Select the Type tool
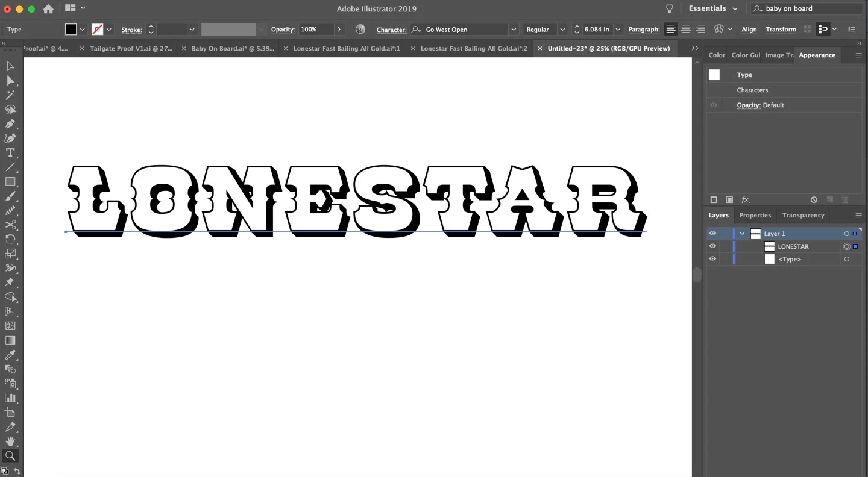 [x=10, y=153]
